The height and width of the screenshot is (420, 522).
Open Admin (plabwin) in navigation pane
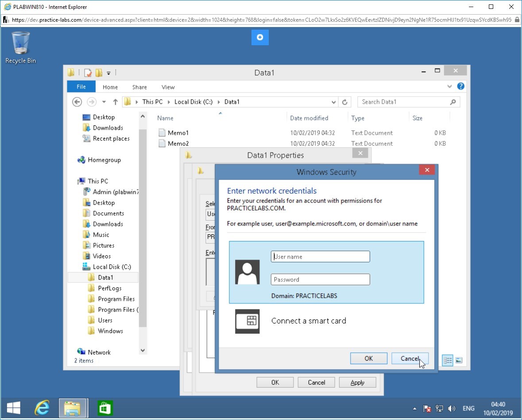(111, 192)
